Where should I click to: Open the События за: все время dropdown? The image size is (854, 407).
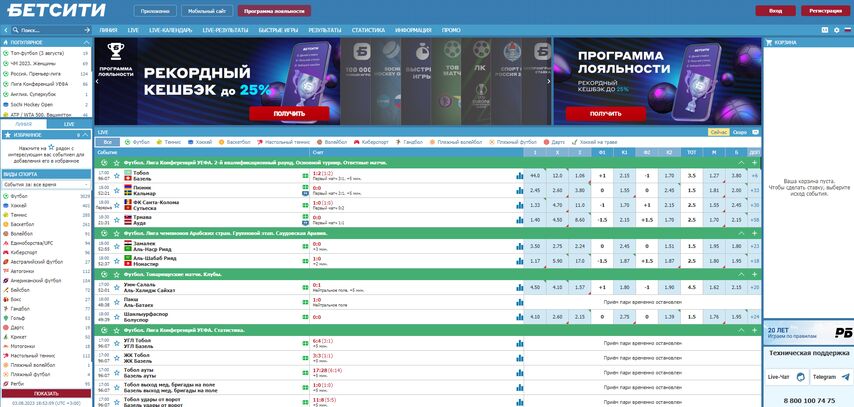pos(46,185)
